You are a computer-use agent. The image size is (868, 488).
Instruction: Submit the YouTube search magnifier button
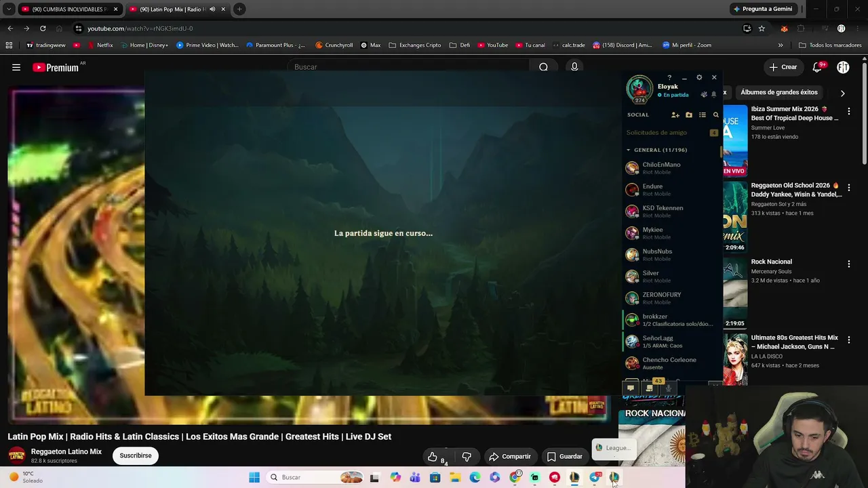(x=543, y=67)
